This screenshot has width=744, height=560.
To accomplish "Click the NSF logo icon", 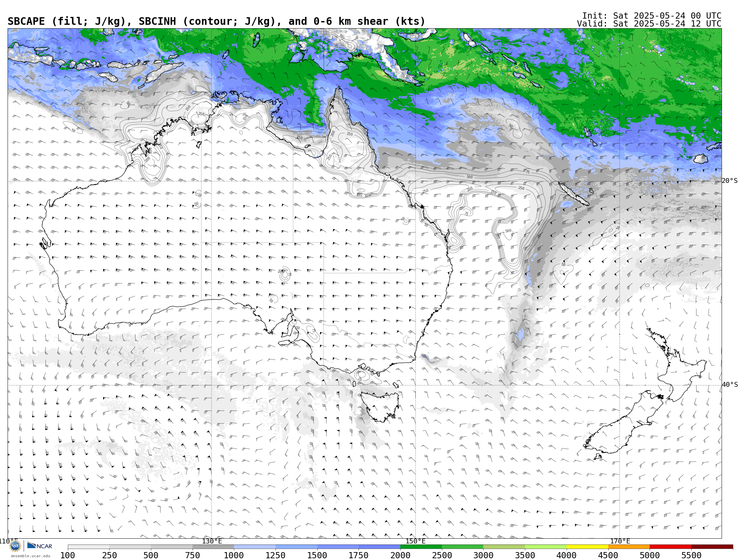I will [15, 546].
